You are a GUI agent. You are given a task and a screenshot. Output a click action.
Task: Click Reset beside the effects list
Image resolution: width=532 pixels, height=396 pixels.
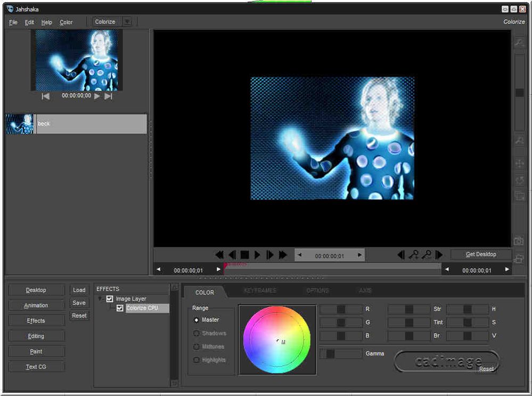point(79,316)
